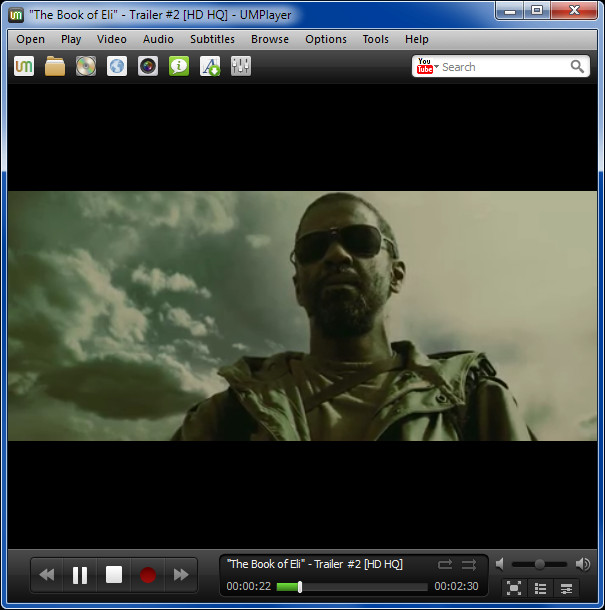Screen dimensions: 605x610
Task: Click total duration 00:02:30
Action: tap(456, 586)
